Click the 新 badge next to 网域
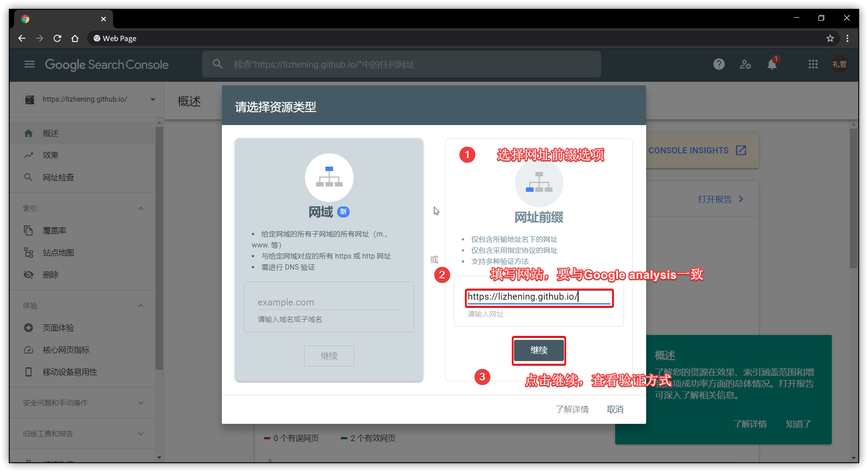 343,212
